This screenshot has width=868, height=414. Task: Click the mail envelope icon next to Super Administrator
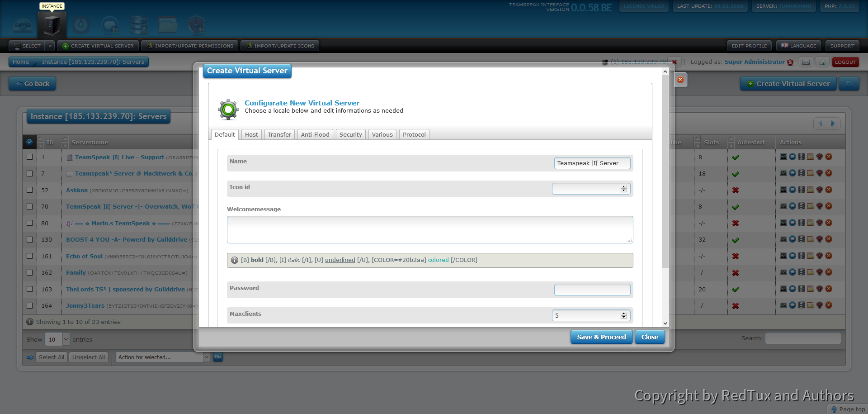(806, 62)
